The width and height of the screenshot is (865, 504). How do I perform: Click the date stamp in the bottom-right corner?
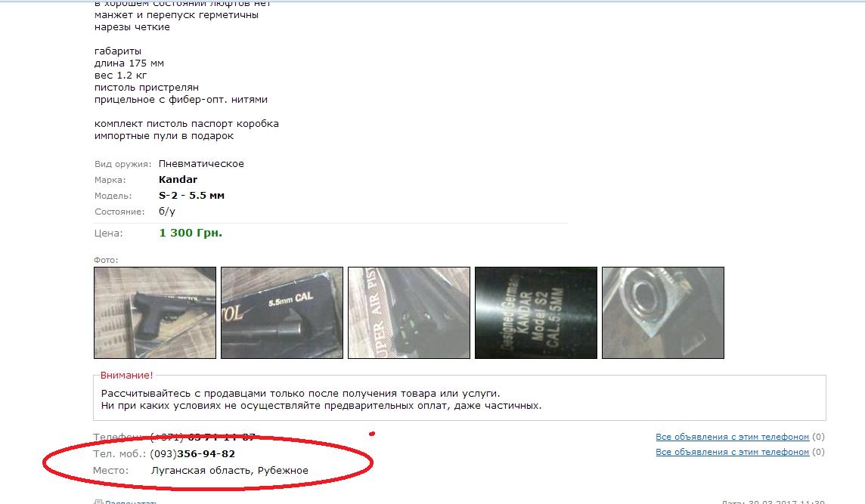(x=773, y=502)
